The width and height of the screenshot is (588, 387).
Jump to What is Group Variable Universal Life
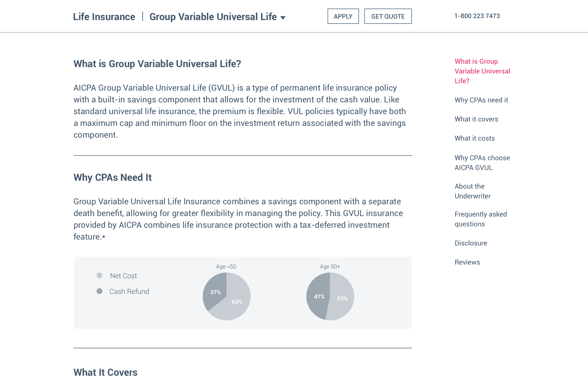coord(482,71)
